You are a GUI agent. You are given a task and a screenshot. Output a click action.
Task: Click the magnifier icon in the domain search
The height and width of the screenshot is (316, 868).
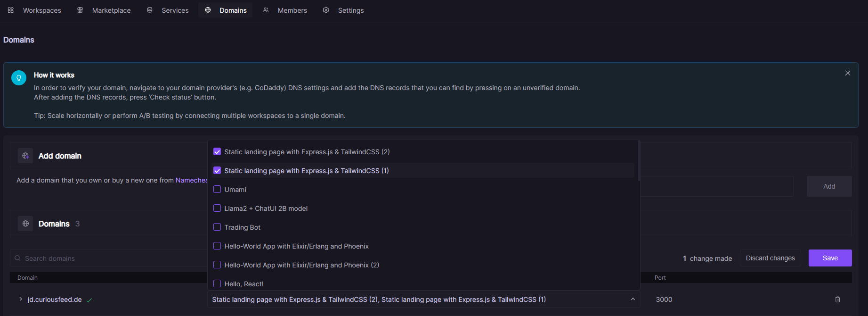[17, 258]
